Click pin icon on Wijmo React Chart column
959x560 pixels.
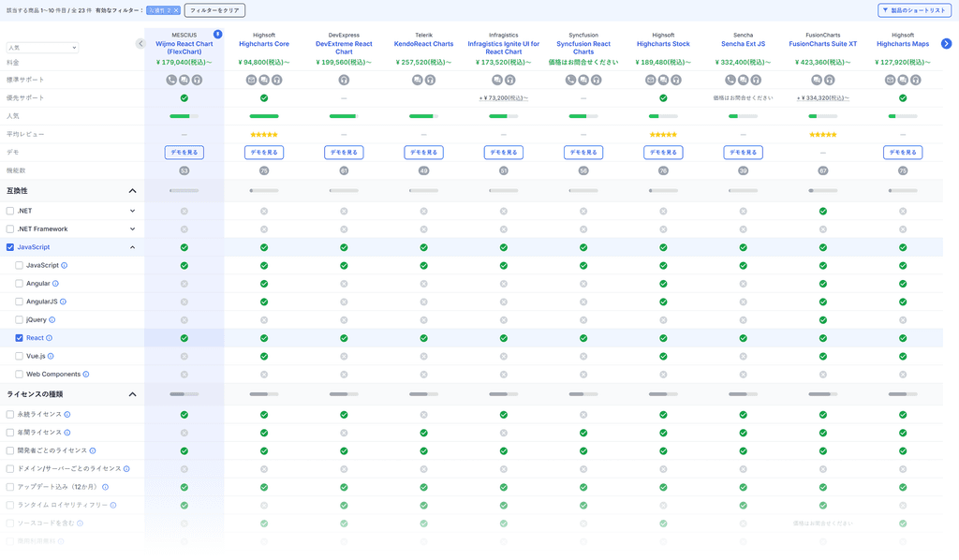(217, 35)
